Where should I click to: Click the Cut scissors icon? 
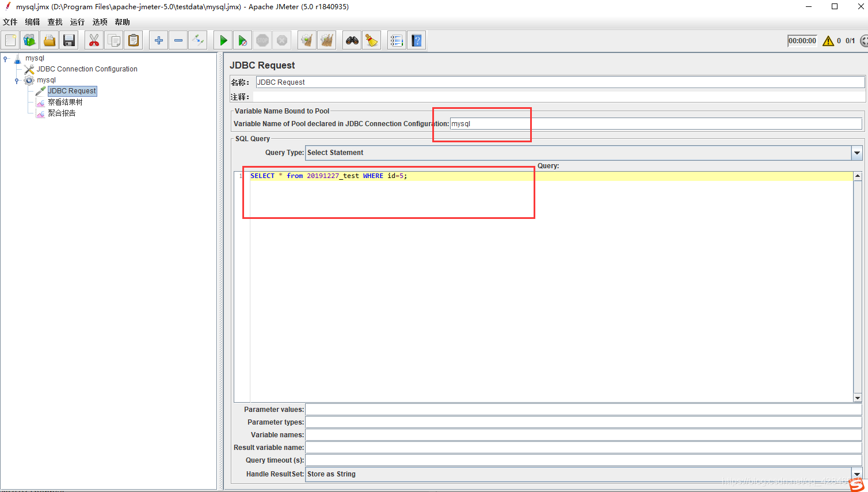pos(94,40)
